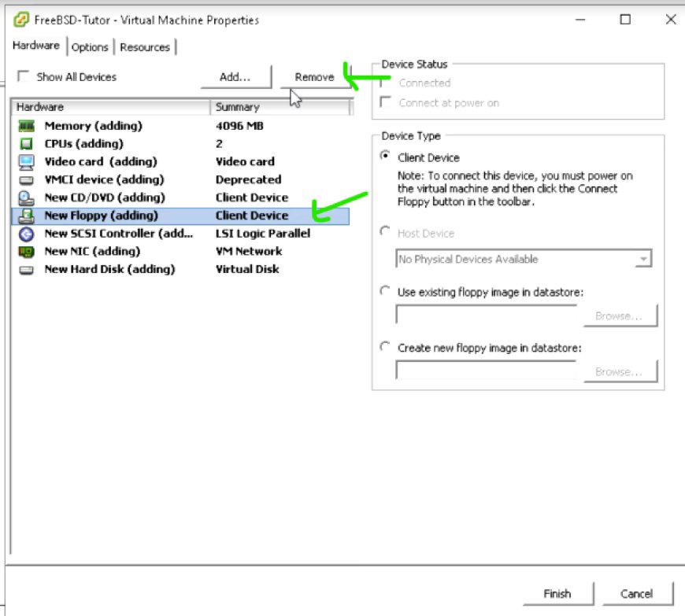Click the New CD/DVD drive icon

[26, 198]
